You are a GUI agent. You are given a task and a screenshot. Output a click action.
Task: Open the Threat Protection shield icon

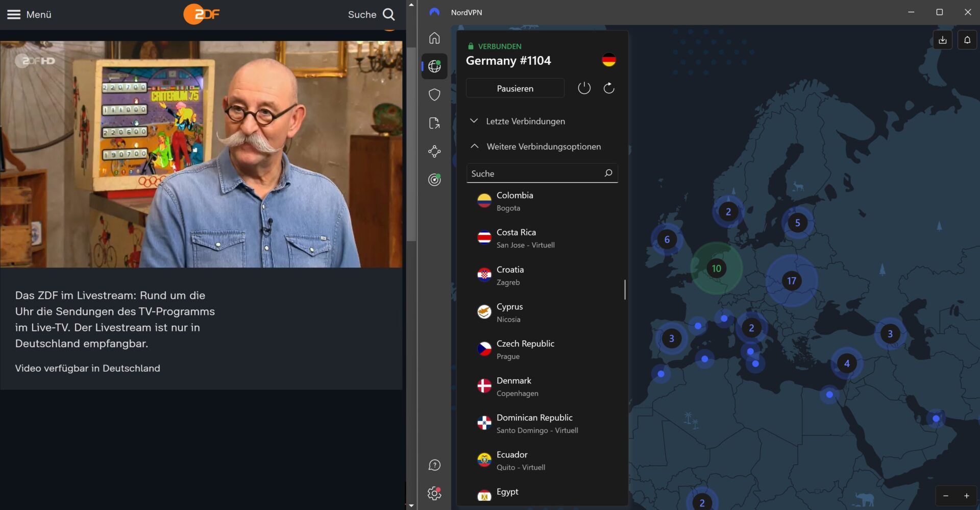[x=434, y=94]
